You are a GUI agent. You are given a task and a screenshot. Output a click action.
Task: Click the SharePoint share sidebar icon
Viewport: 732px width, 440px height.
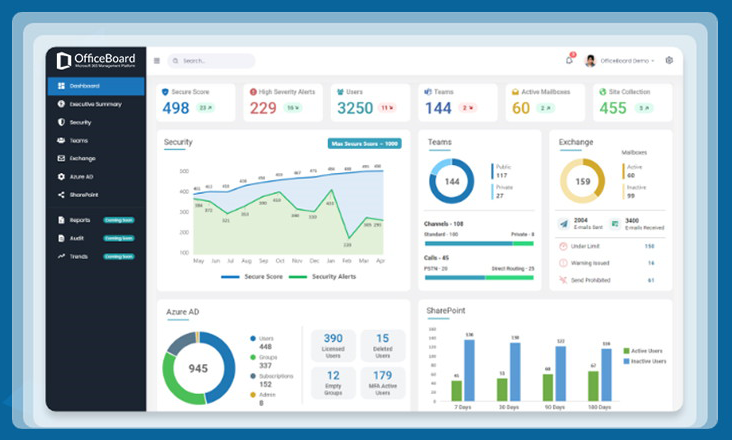click(x=61, y=195)
